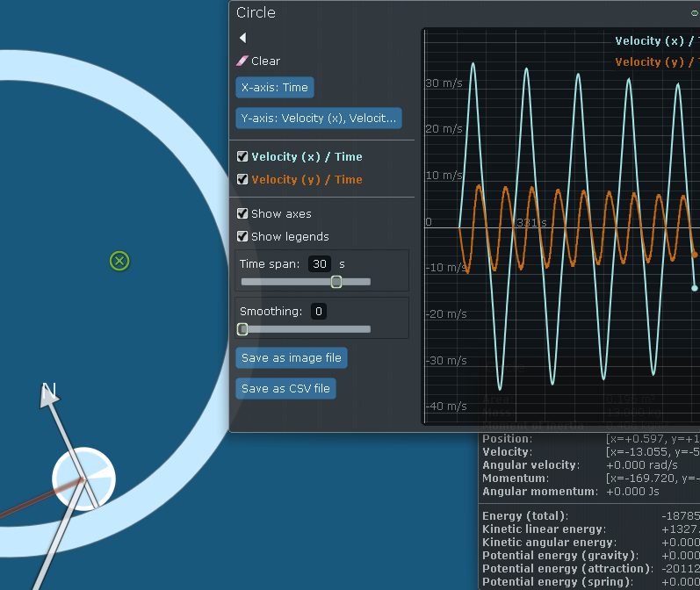
Task: Uncheck the Velocity (x) / Time series
Action: tap(243, 156)
